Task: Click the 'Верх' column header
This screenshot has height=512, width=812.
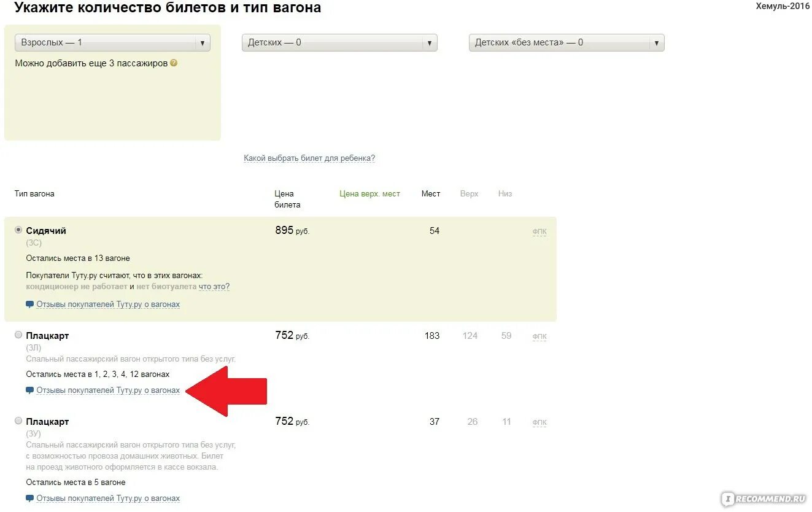Action: 469,194
